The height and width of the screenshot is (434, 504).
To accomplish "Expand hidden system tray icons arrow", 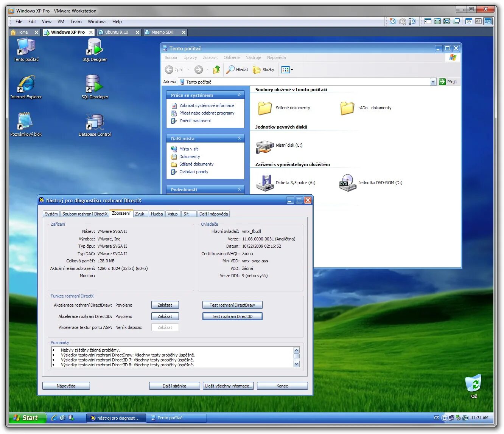I will 445,418.
